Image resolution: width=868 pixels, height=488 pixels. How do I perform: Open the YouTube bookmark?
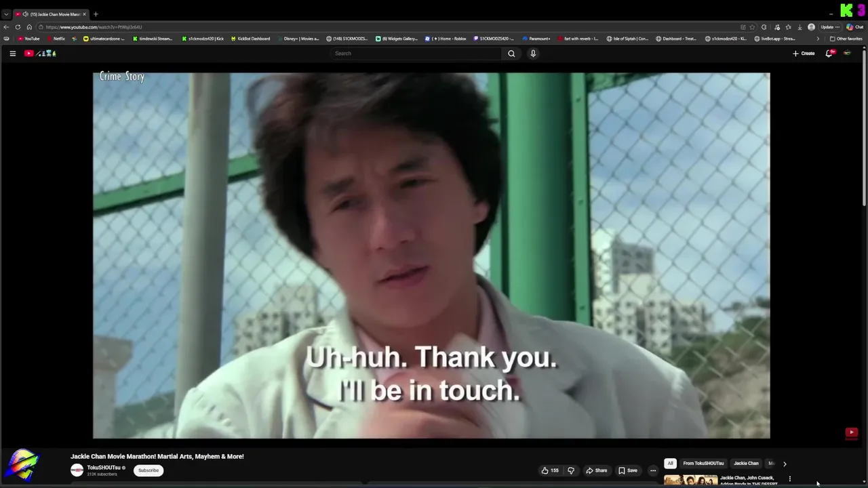click(28, 39)
